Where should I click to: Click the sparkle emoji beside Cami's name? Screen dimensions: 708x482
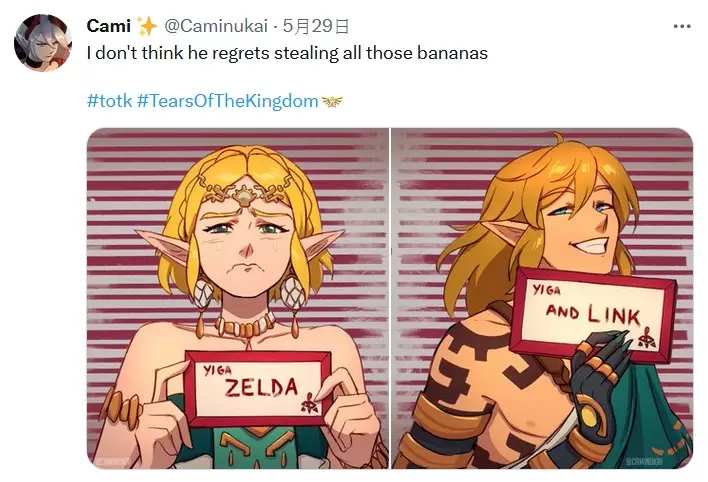pyautogui.click(x=148, y=25)
